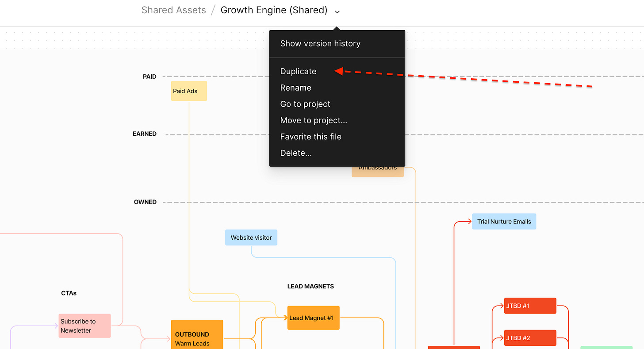Select the JTBD #1 red box
Viewport: 644px width, 349px height.
(530, 306)
